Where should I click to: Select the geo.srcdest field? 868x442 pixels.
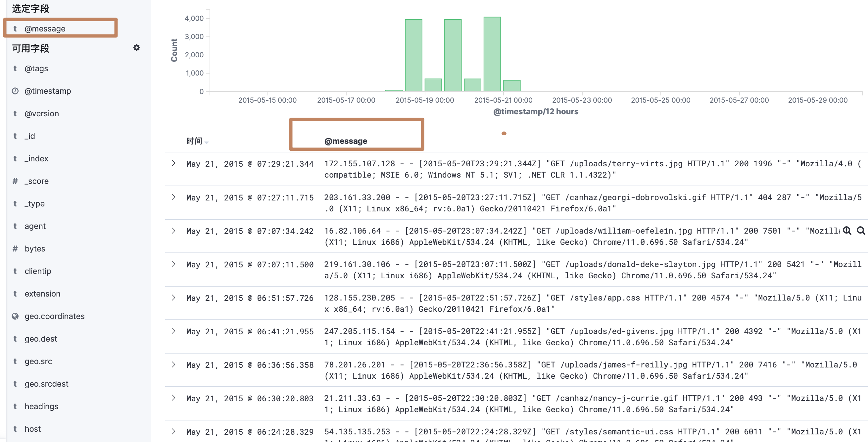pos(46,384)
